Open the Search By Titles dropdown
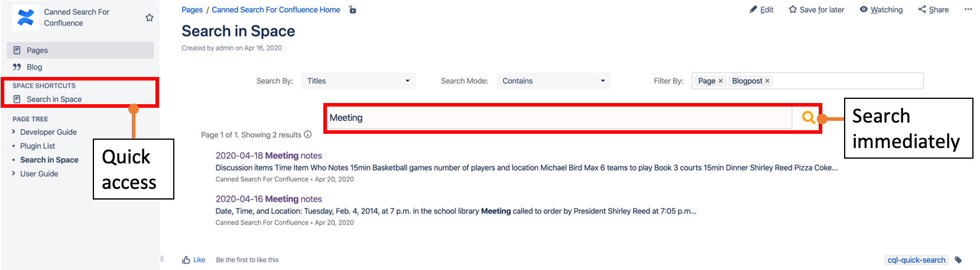The image size is (980, 270). pos(358,81)
